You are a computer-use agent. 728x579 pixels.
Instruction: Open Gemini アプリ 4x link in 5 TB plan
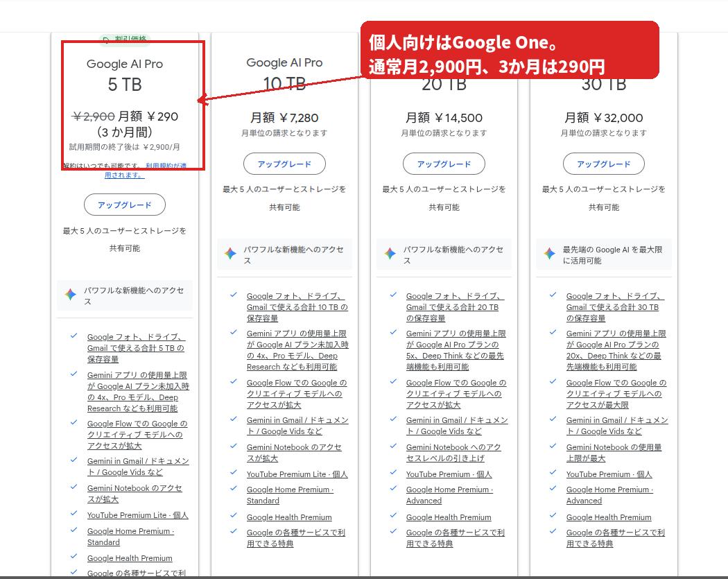[138, 392]
